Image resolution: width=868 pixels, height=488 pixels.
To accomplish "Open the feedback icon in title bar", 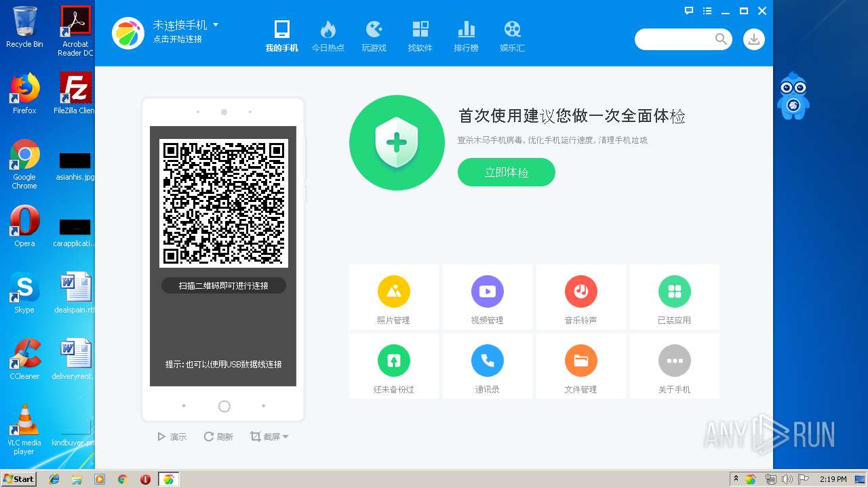I will 688,11.
